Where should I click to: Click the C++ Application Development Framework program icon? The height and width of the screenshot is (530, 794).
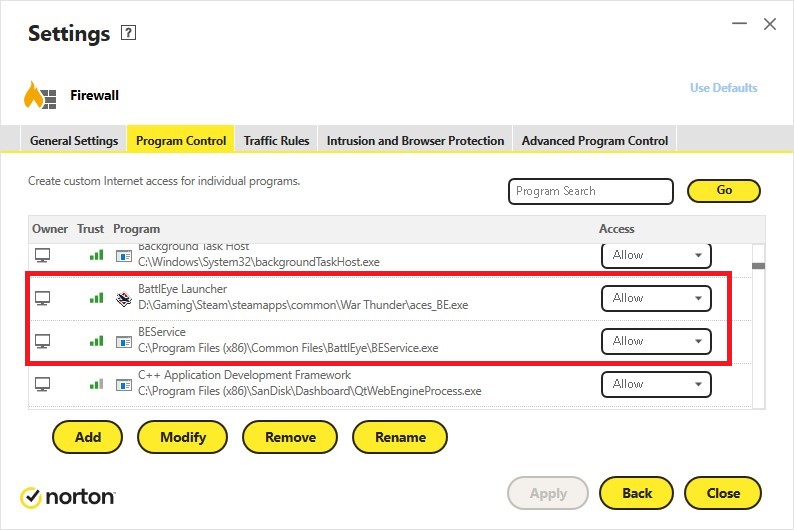pos(124,384)
